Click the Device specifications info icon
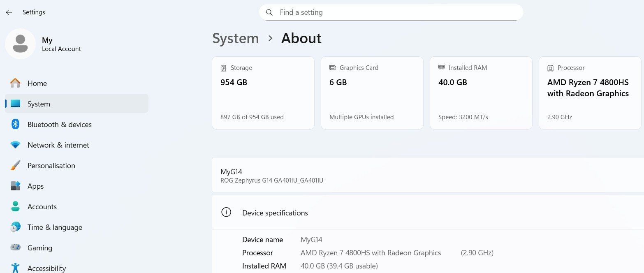 (226, 212)
